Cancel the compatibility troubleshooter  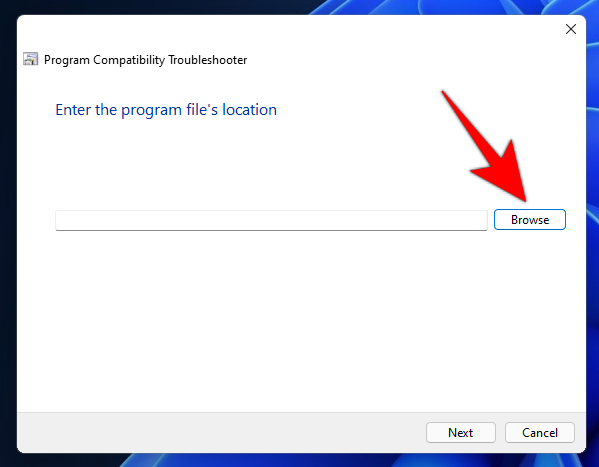coord(539,433)
